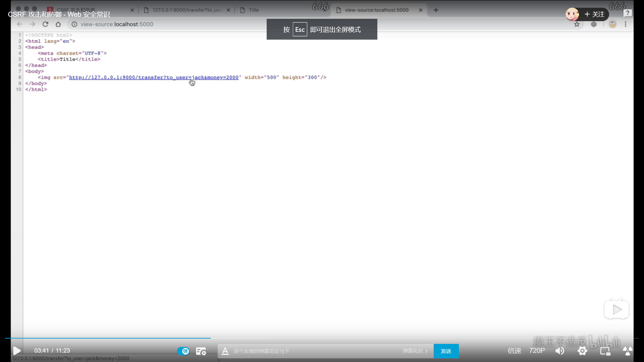Viewport: 644px width, 362px height.
Task: Exit fullscreen using the rightmost player icon
Action: tap(627, 351)
